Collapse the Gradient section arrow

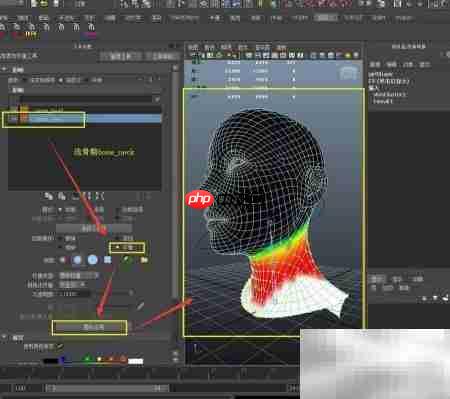tap(4, 338)
